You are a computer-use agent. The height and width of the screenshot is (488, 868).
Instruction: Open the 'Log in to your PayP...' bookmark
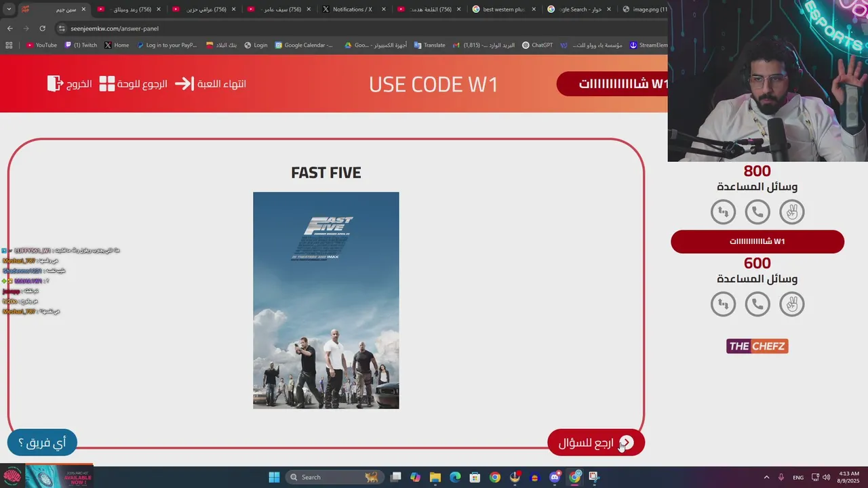[x=166, y=45]
